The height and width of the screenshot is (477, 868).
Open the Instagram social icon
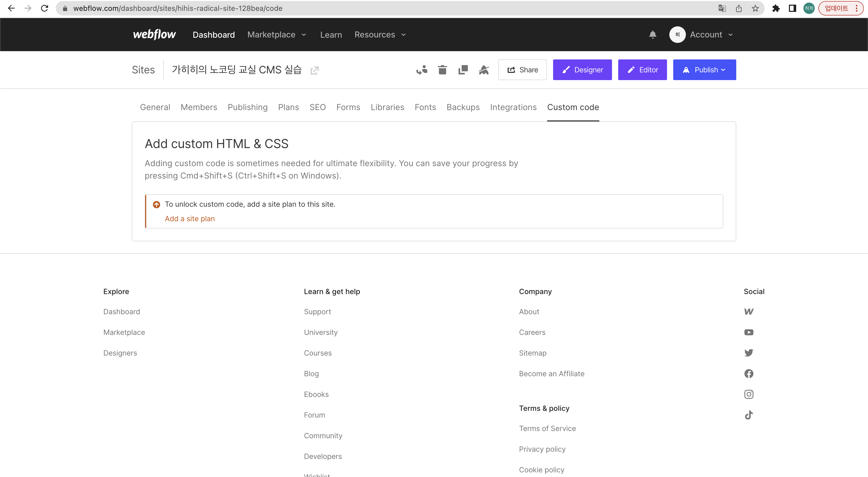(x=749, y=394)
